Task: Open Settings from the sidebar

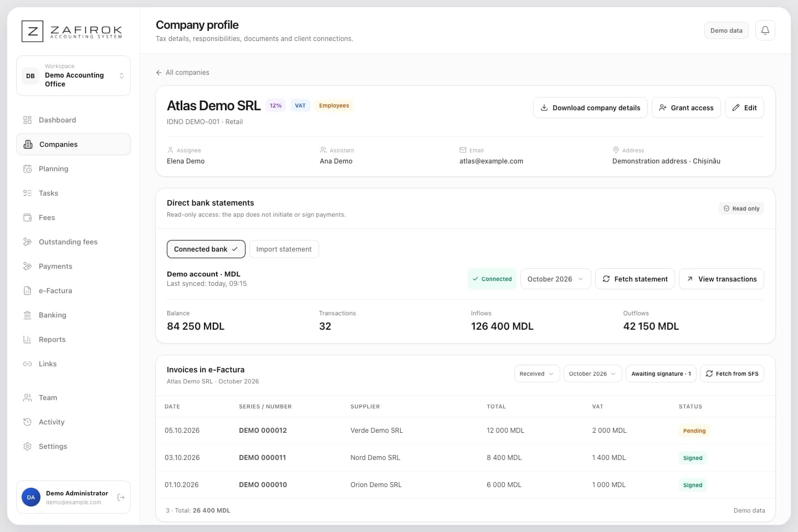Action: 73,446
